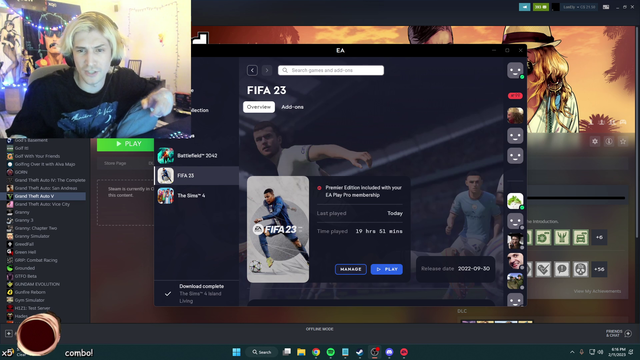Open File Explorer from the taskbar
This screenshot has height=360, width=640.
301,352
